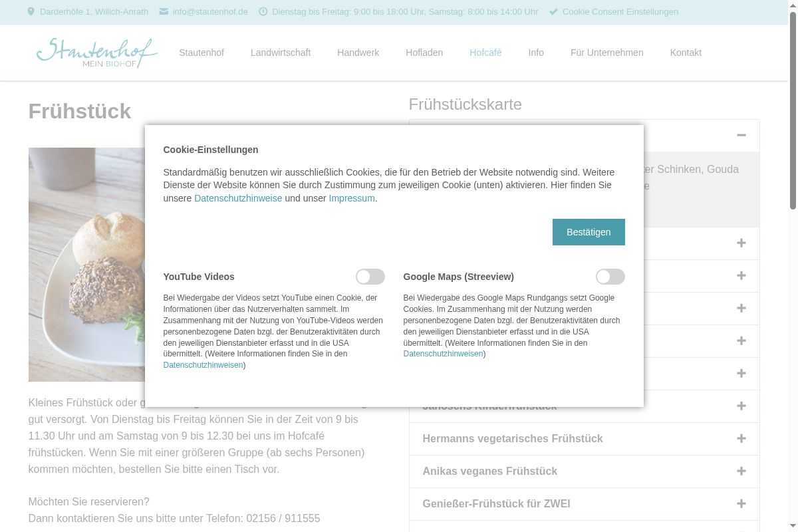This screenshot has height=532, width=798.
Task: Open the Hermanns vegetarisches Frühstück row
Action: pos(512,438)
